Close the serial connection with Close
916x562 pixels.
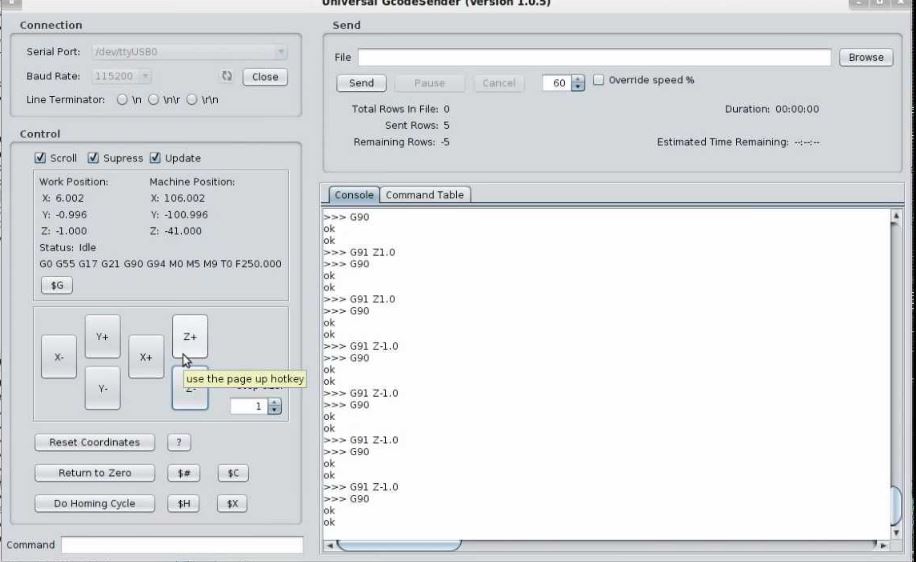pos(265,77)
